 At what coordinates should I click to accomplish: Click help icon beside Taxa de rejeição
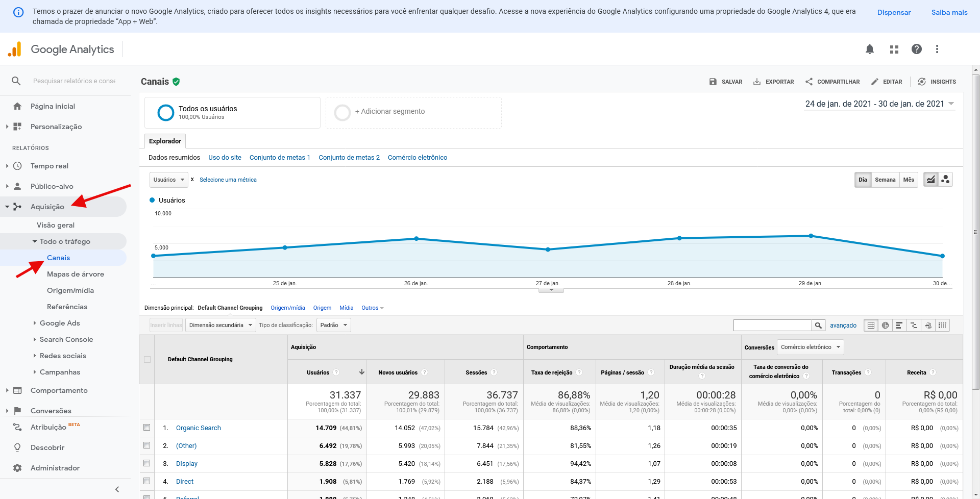click(x=579, y=372)
